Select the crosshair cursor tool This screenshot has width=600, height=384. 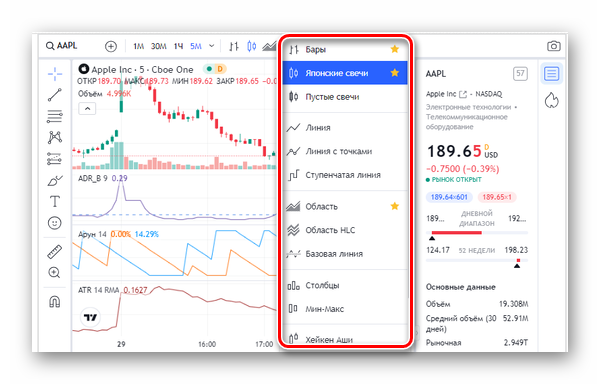point(55,74)
